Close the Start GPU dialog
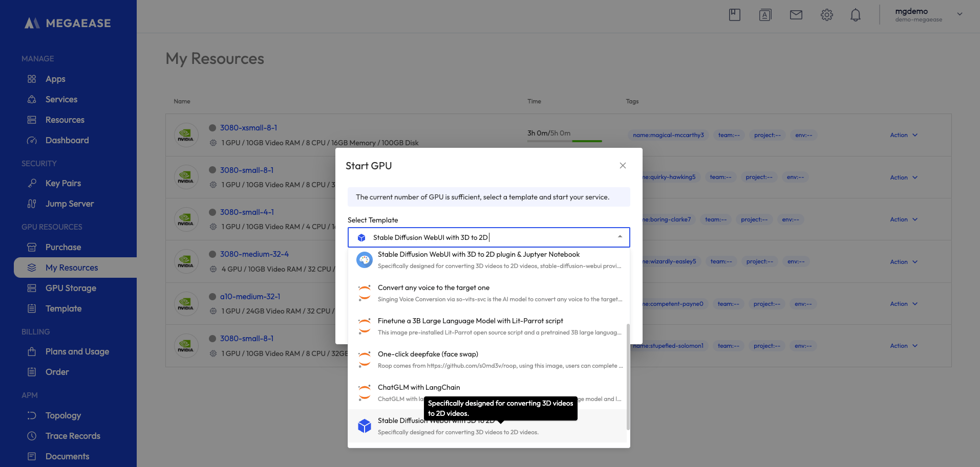980x467 pixels. pos(623,165)
